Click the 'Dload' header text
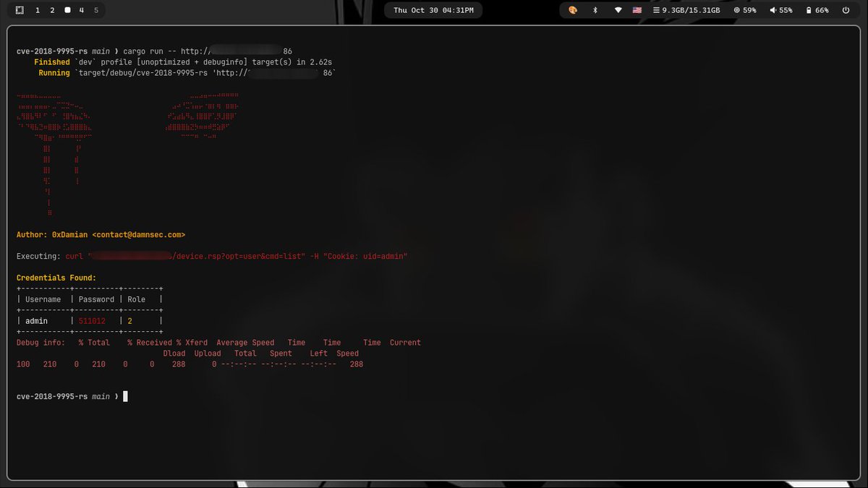868x488 pixels. coord(174,354)
